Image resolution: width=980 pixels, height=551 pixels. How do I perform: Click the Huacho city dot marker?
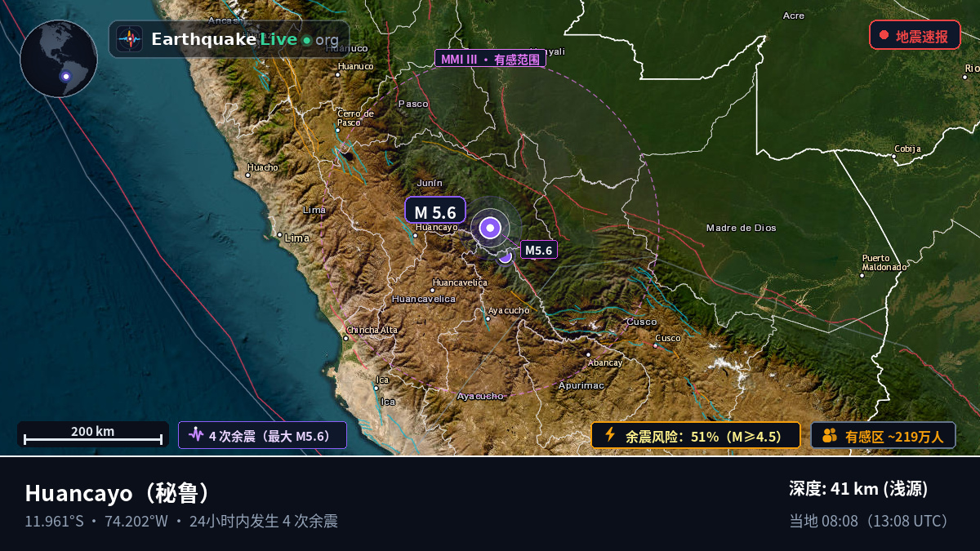click(248, 175)
